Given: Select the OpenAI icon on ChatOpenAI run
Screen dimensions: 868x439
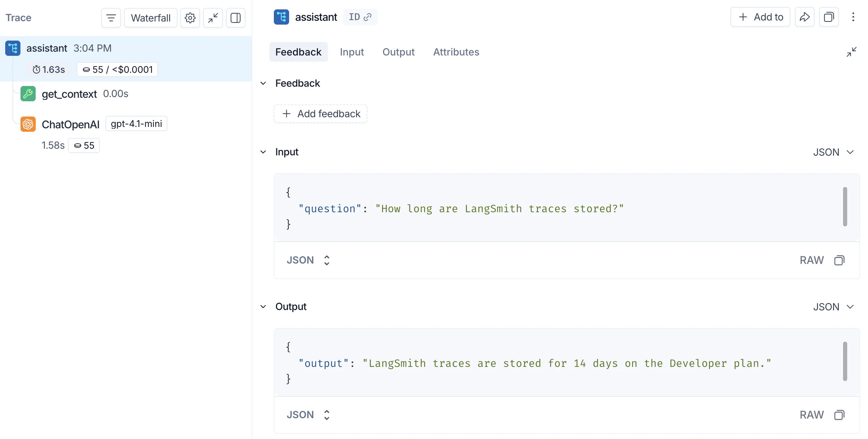Looking at the screenshot, I should pyautogui.click(x=28, y=124).
